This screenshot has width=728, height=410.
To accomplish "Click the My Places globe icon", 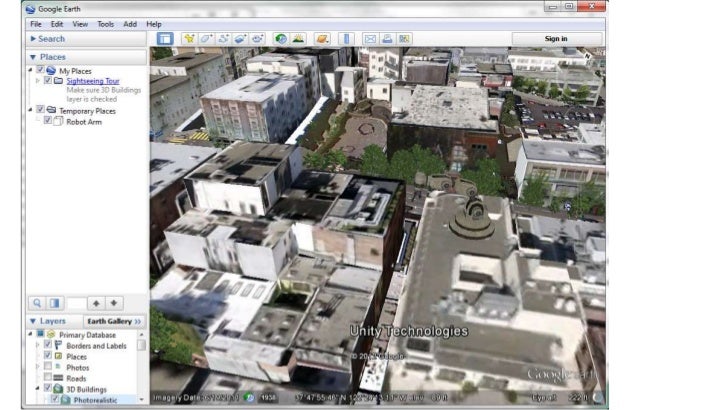I will 51,71.
